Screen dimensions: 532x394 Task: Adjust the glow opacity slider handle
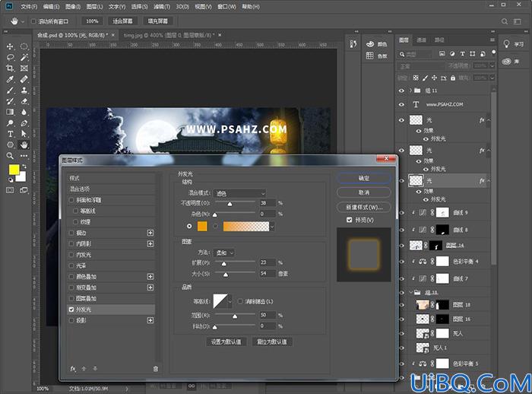click(230, 204)
